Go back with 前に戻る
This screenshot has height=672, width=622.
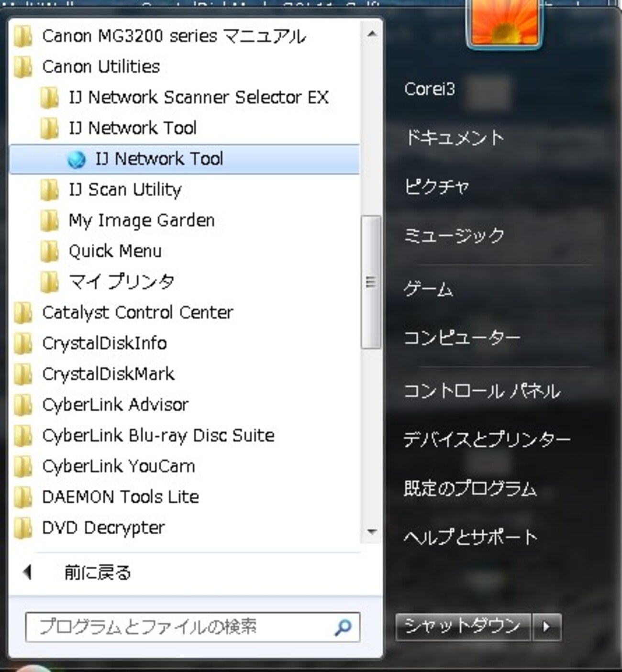(98, 573)
